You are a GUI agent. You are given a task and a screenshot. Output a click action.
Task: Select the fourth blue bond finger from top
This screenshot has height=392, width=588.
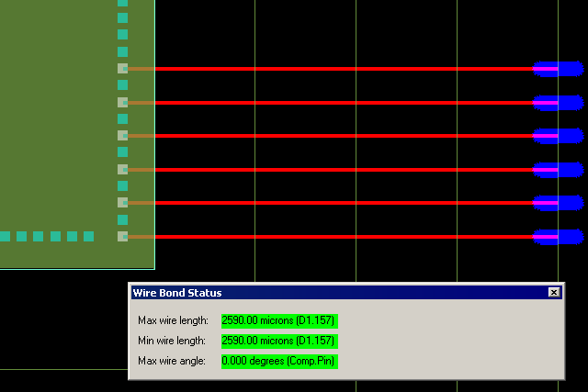[x=559, y=170]
